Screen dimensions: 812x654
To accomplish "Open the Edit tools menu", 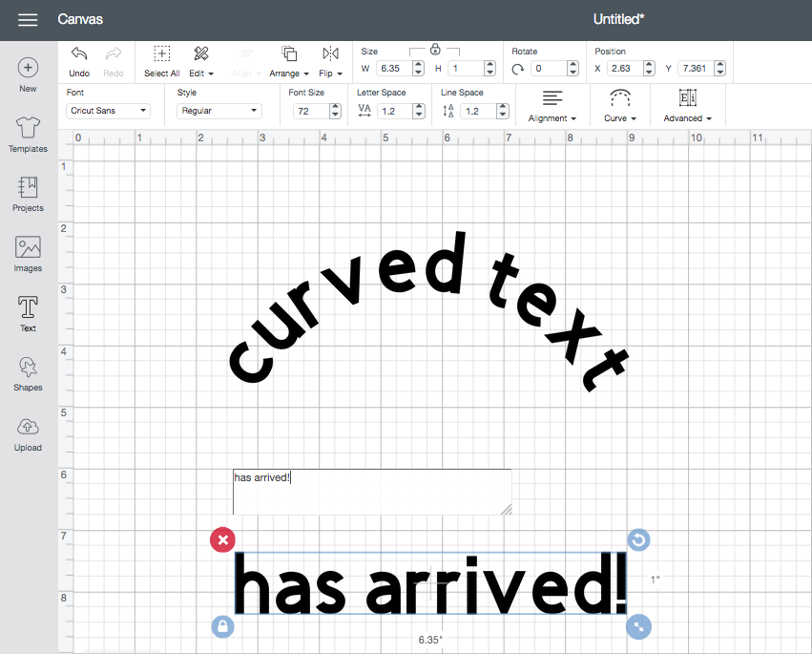I will point(201,61).
